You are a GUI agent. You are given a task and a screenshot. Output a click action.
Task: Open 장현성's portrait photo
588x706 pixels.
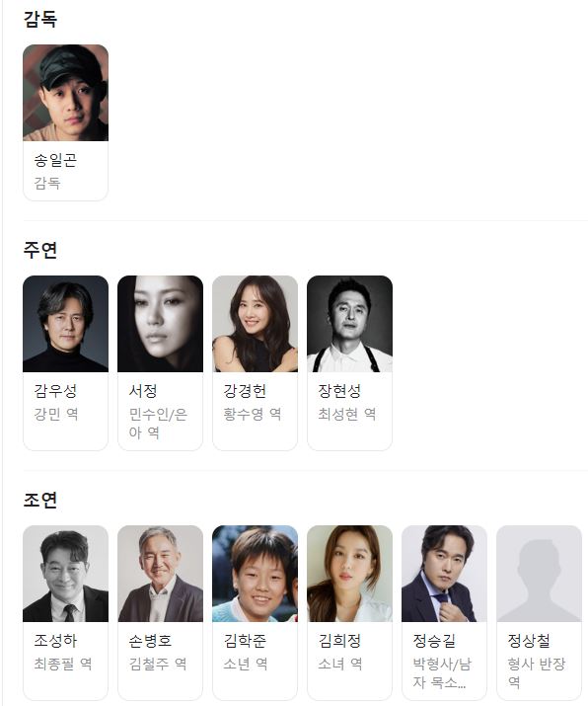tap(349, 324)
